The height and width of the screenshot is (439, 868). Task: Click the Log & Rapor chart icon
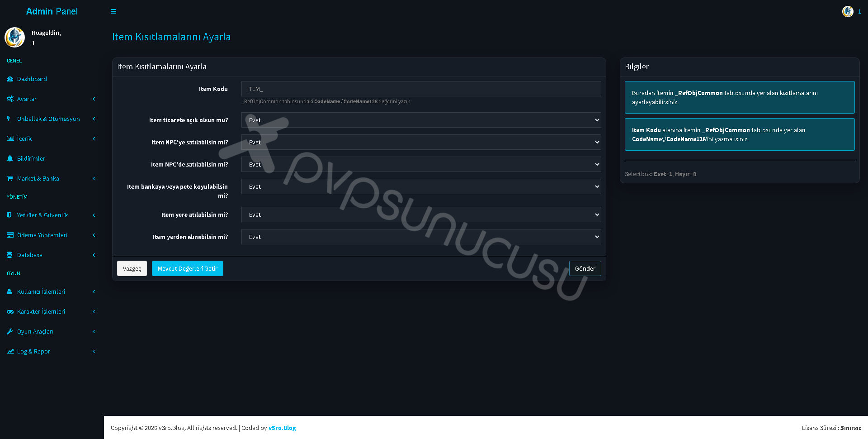tap(10, 351)
